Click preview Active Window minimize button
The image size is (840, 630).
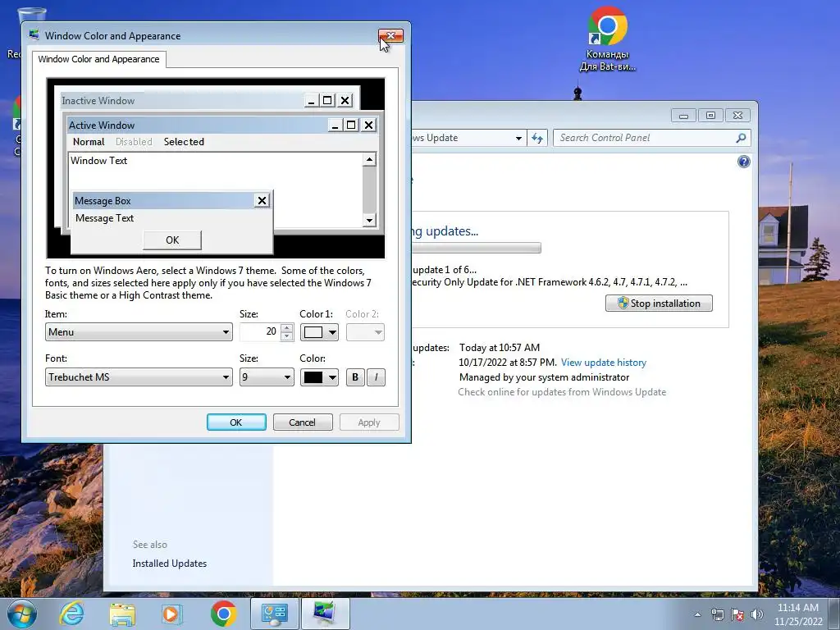tap(335, 125)
